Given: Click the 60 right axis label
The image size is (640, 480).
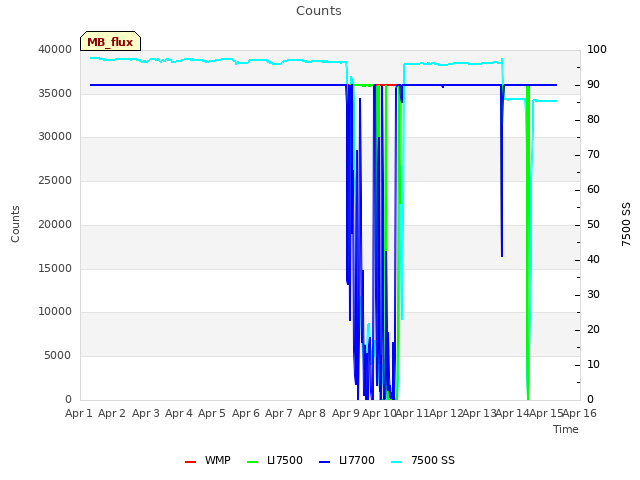Looking at the screenshot, I should [x=593, y=189].
